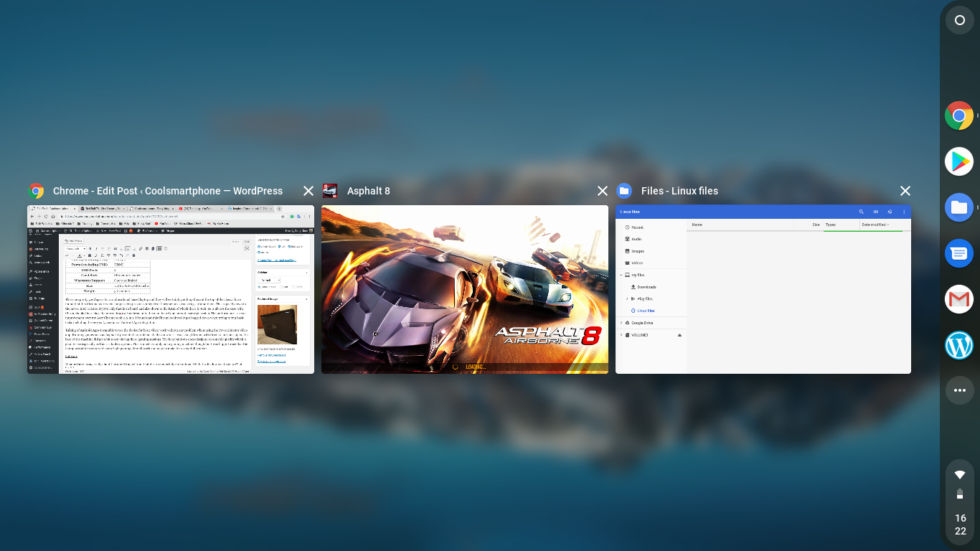Open the launcher circle button on the shelf
Viewport: 980px width, 551px height.
(x=960, y=20)
